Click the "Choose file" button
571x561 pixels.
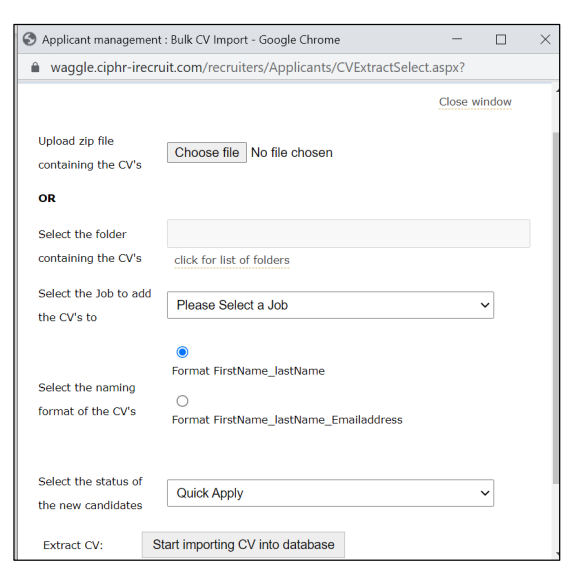[207, 153]
